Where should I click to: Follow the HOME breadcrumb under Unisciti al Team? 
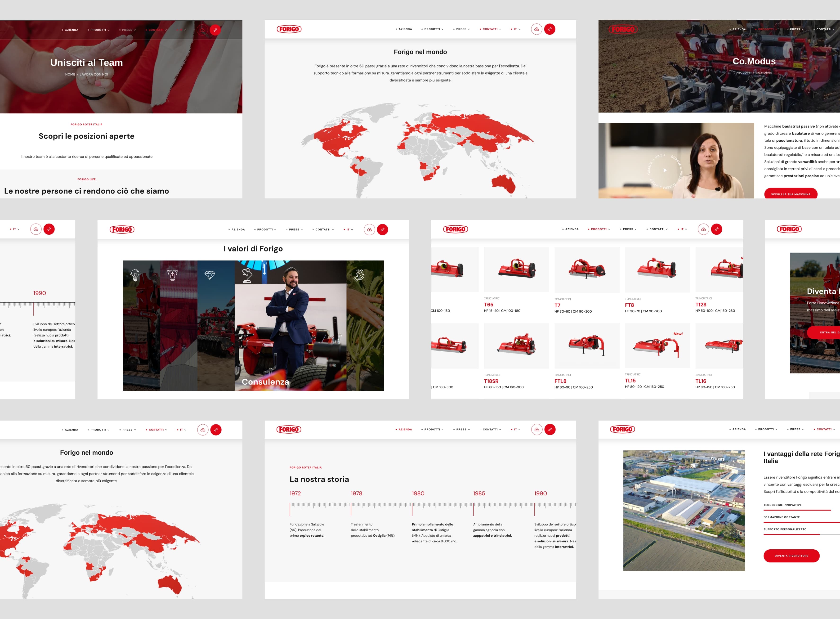coord(70,75)
